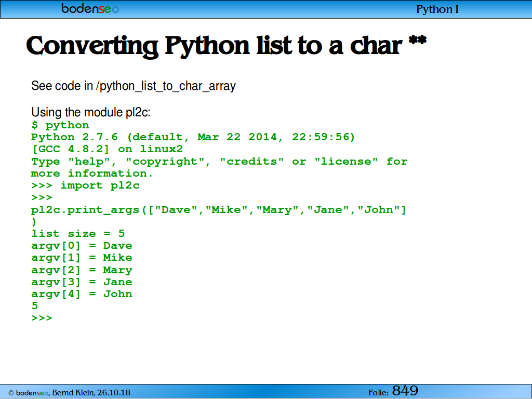Select the 'argv[1] = Mike' output line
Screen dimensions: 532x399
point(82,258)
